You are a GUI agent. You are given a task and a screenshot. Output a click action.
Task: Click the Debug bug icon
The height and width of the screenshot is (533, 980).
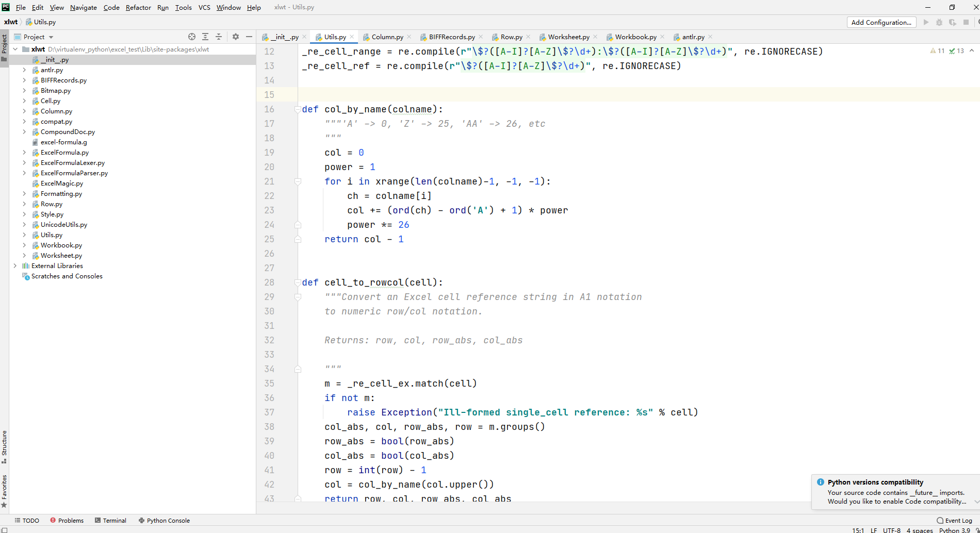coord(939,22)
